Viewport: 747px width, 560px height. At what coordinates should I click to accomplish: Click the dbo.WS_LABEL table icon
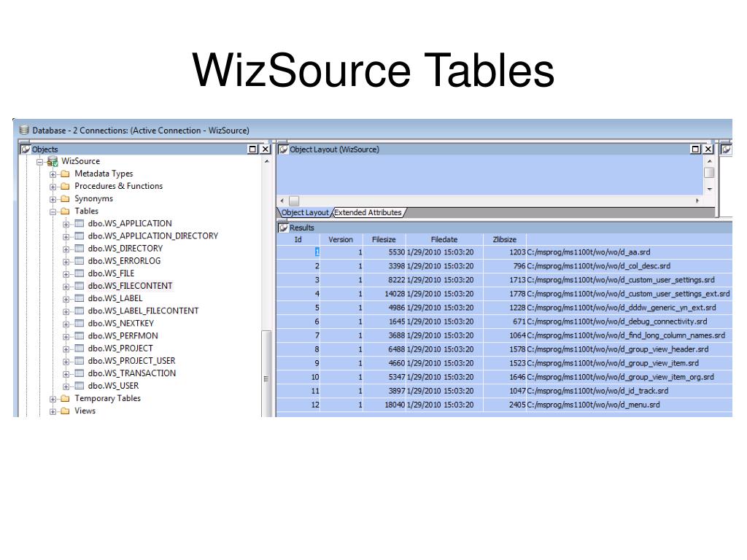(x=79, y=298)
